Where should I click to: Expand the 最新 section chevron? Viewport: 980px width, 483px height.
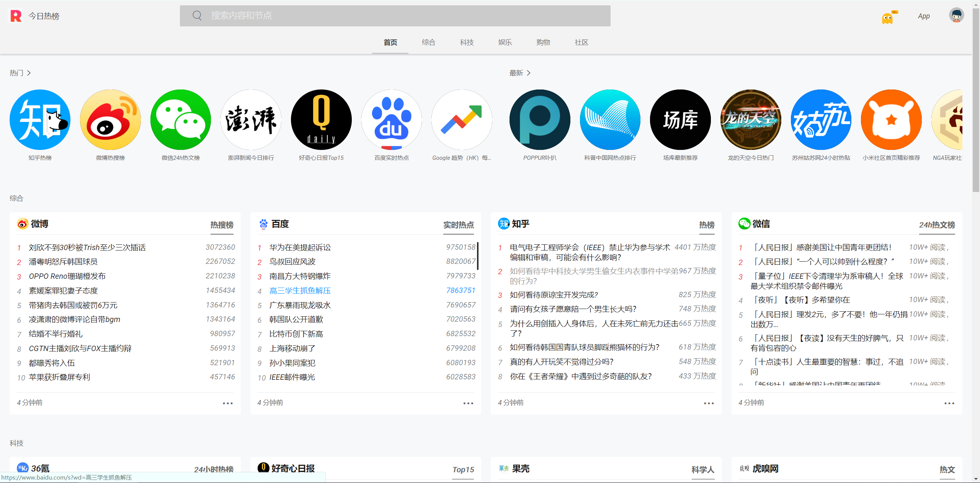pyautogui.click(x=529, y=73)
